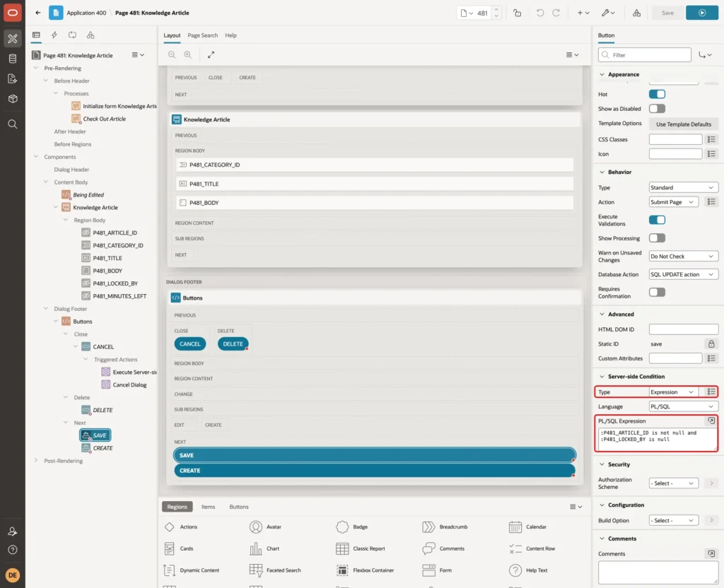Click the zoom out magnifier in layout toolbar
Image resolution: width=724 pixels, height=588 pixels.
172,54
